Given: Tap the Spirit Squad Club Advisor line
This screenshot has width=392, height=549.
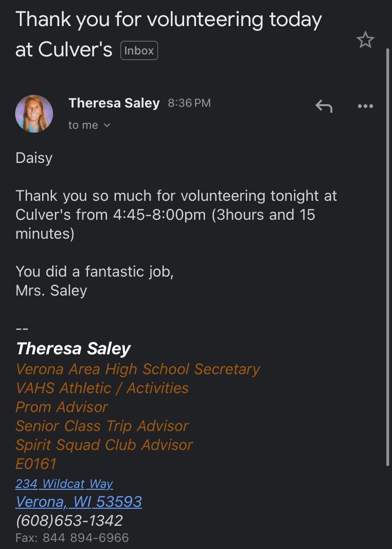Looking at the screenshot, I should click(x=104, y=445).
